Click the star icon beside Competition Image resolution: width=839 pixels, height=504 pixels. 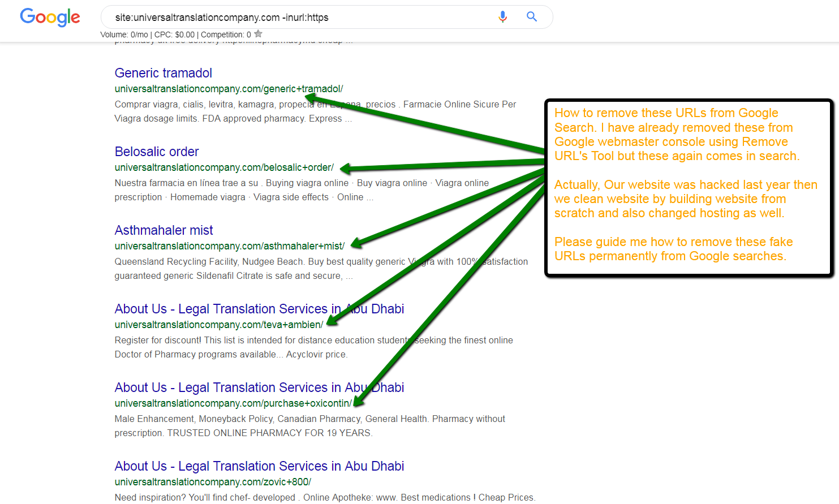pyautogui.click(x=259, y=34)
